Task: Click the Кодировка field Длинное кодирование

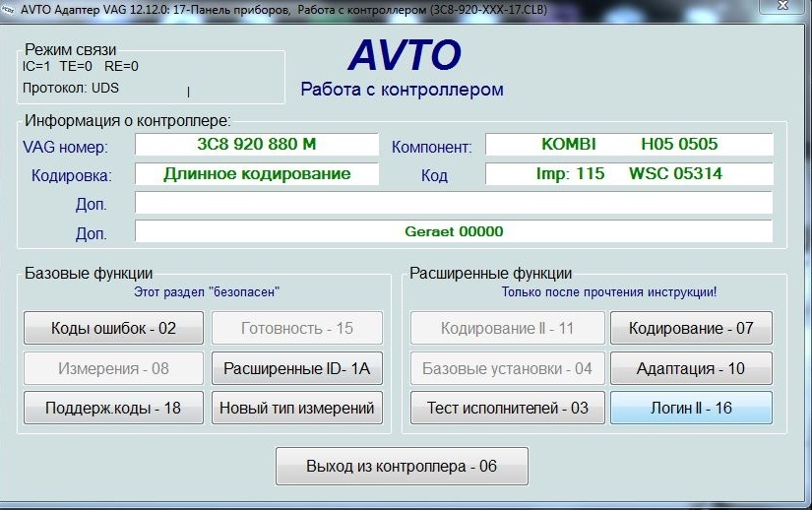Action: [x=257, y=174]
